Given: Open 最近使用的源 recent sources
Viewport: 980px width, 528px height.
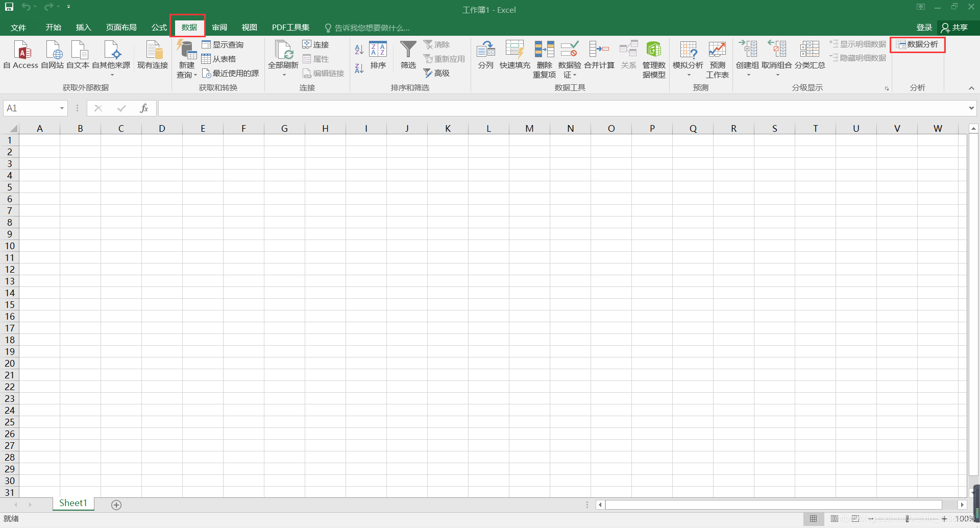Looking at the screenshot, I should point(230,73).
